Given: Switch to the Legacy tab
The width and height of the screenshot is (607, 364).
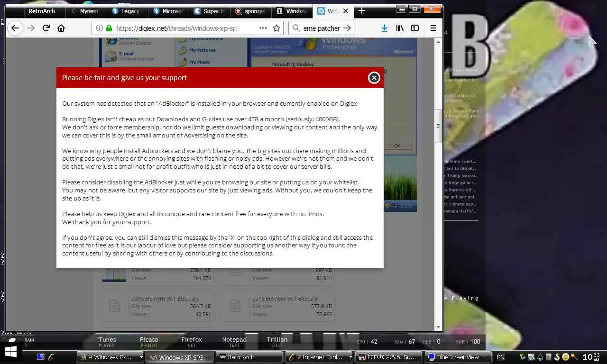Looking at the screenshot, I should [127, 11].
